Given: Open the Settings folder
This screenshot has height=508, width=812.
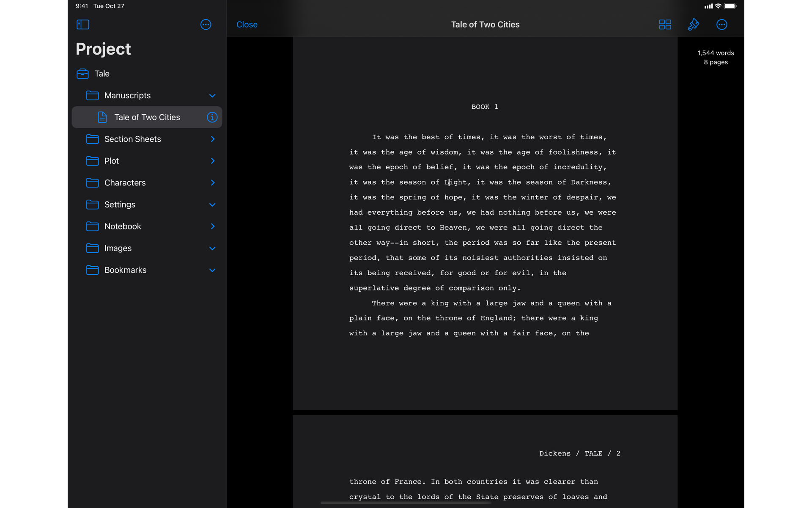Looking at the screenshot, I should point(147,204).
